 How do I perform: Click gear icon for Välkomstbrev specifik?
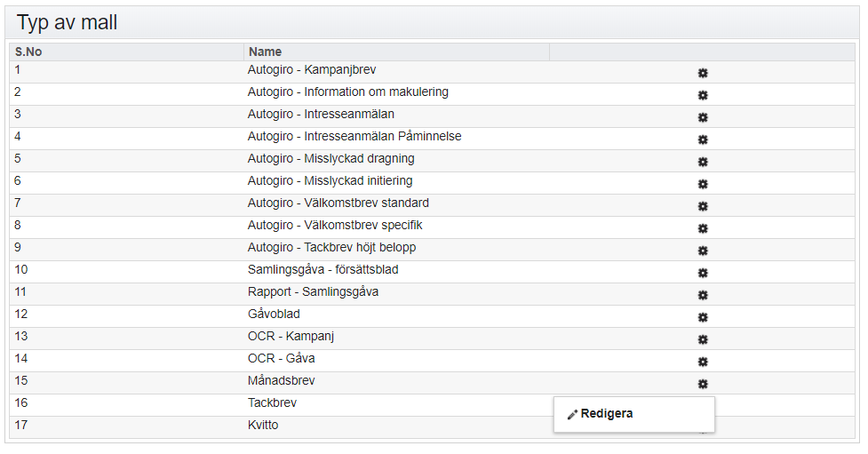[703, 228]
